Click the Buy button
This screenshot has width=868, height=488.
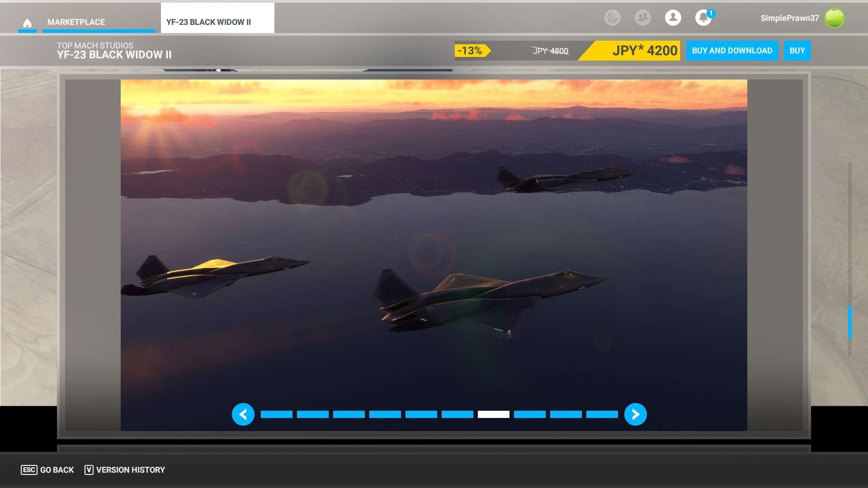(x=797, y=51)
